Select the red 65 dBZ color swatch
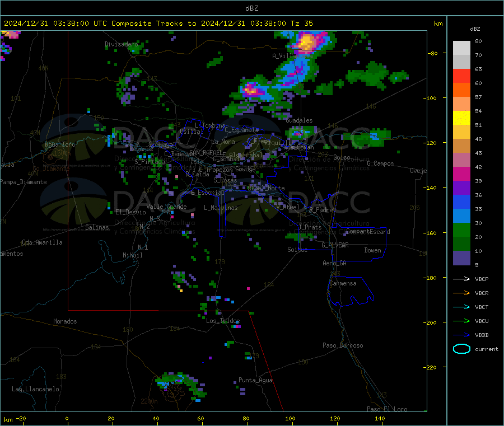 (461, 76)
